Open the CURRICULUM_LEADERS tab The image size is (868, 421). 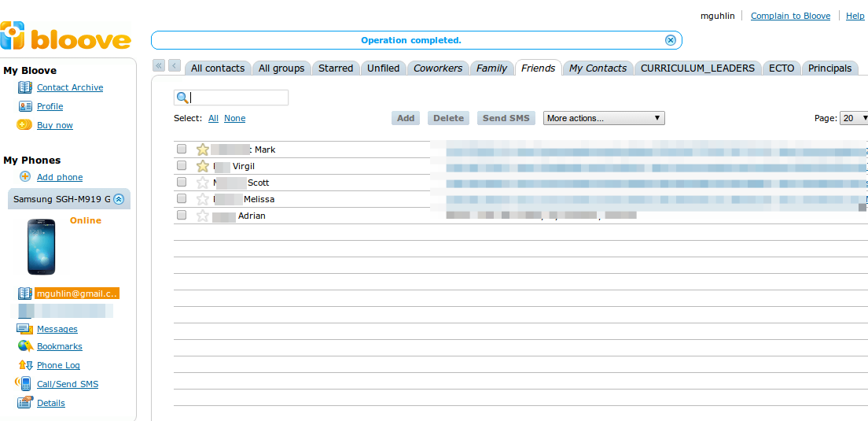(x=697, y=68)
